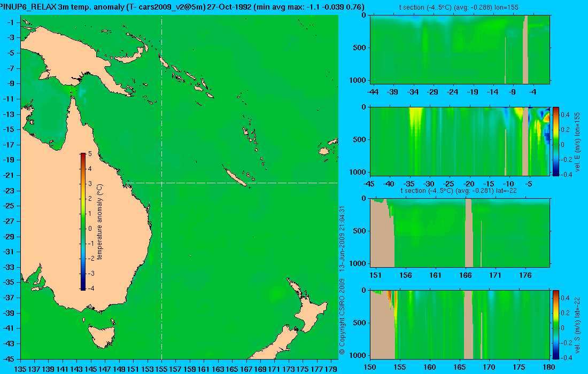588x374 pixels.
Task: Click the '180' tick under the bottom section
Action: click(548, 367)
